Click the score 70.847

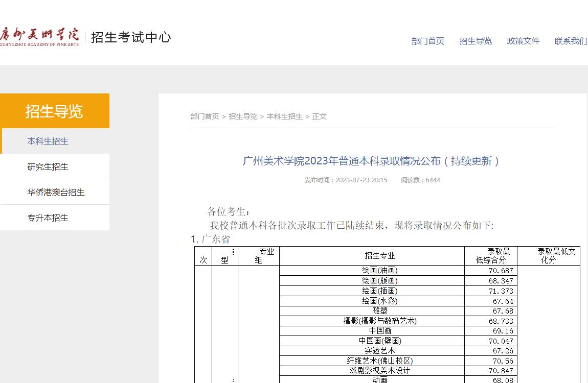tap(501, 371)
